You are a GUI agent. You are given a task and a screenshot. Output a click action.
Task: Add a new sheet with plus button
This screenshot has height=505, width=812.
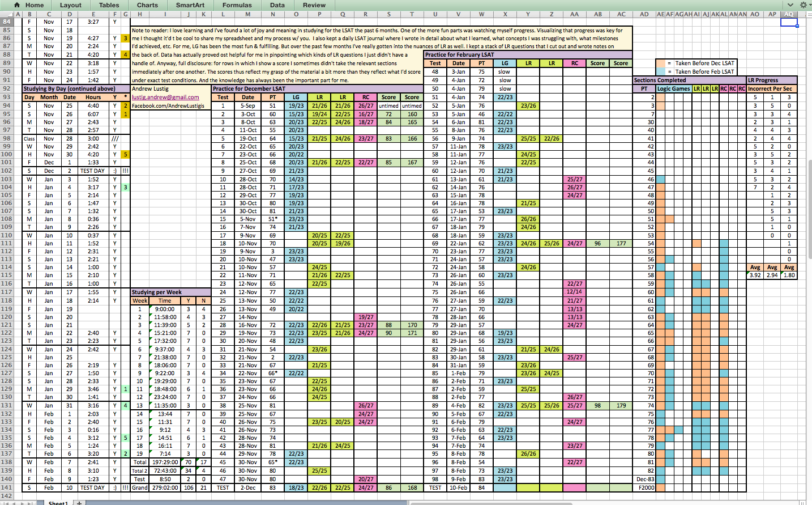[80, 503]
